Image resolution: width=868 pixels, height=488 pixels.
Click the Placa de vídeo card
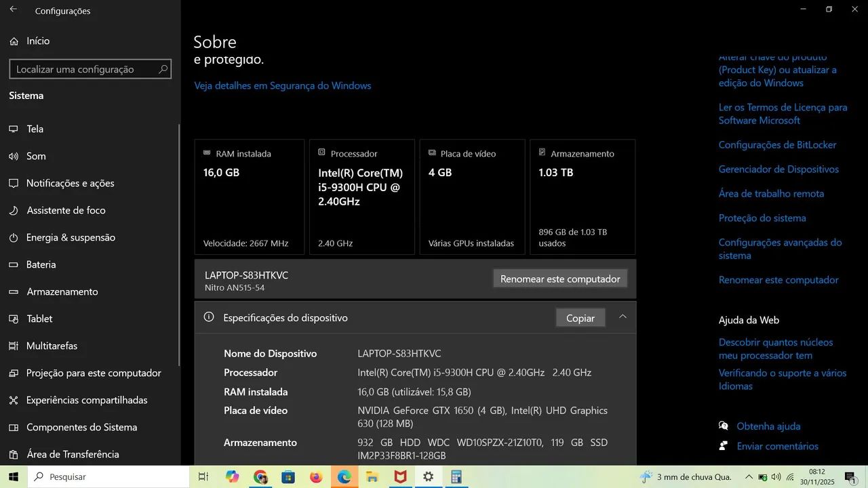click(x=473, y=197)
